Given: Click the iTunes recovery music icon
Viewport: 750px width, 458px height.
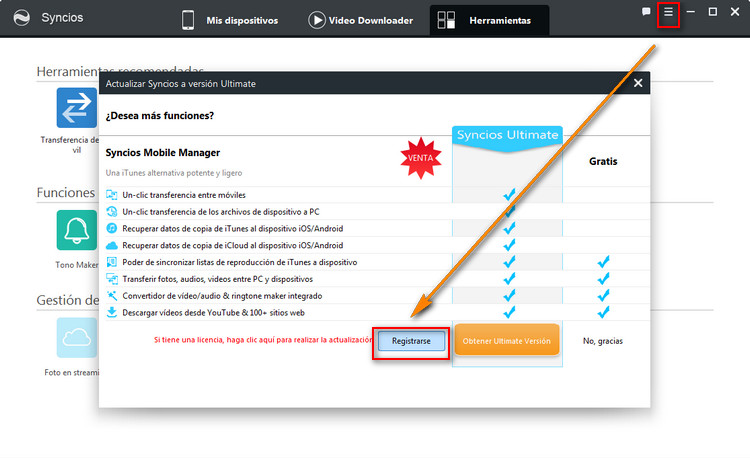Looking at the screenshot, I should (111, 228).
